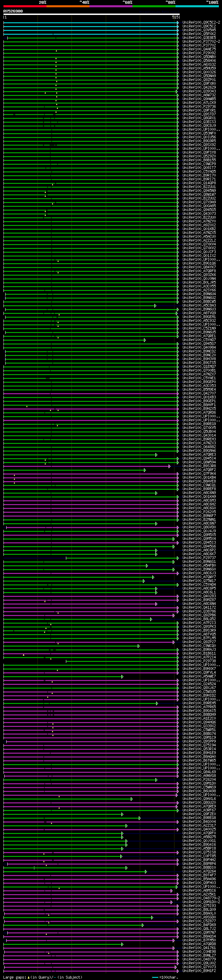222x980 pixels.
Task: Click label UniRef100_Q9C8J9
Action: [199, 125]
